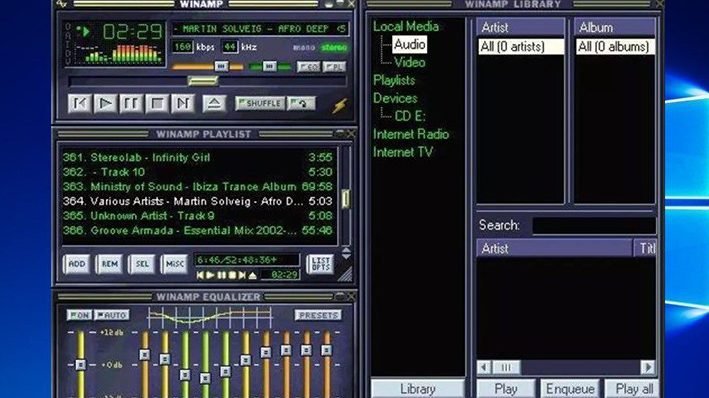This screenshot has height=398, width=709.
Task: Select All (0 artists) list entry
Action: [521, 47]
